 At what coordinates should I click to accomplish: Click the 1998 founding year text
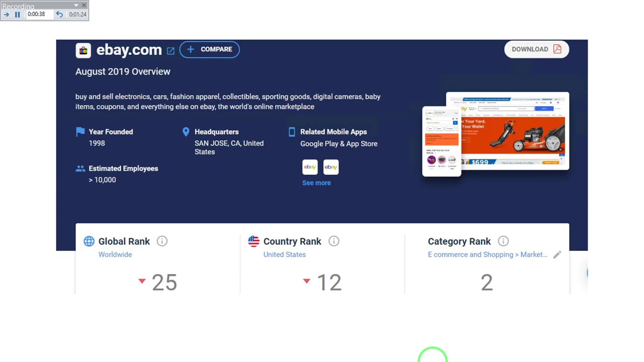pos(97,143)
